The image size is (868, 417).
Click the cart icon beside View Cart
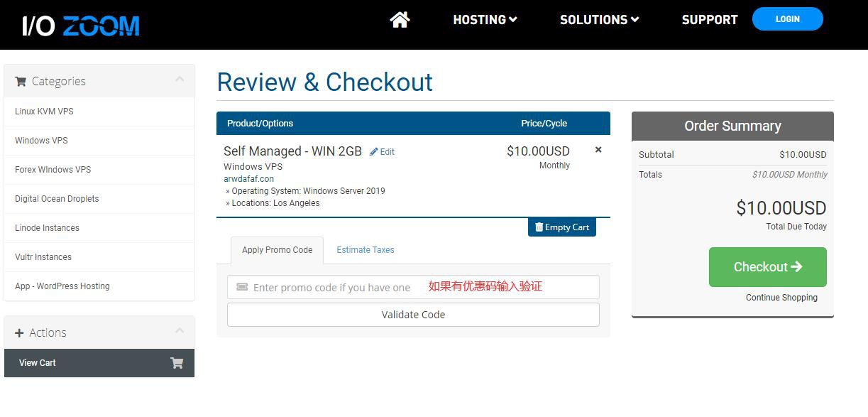[x=177, y=363]
